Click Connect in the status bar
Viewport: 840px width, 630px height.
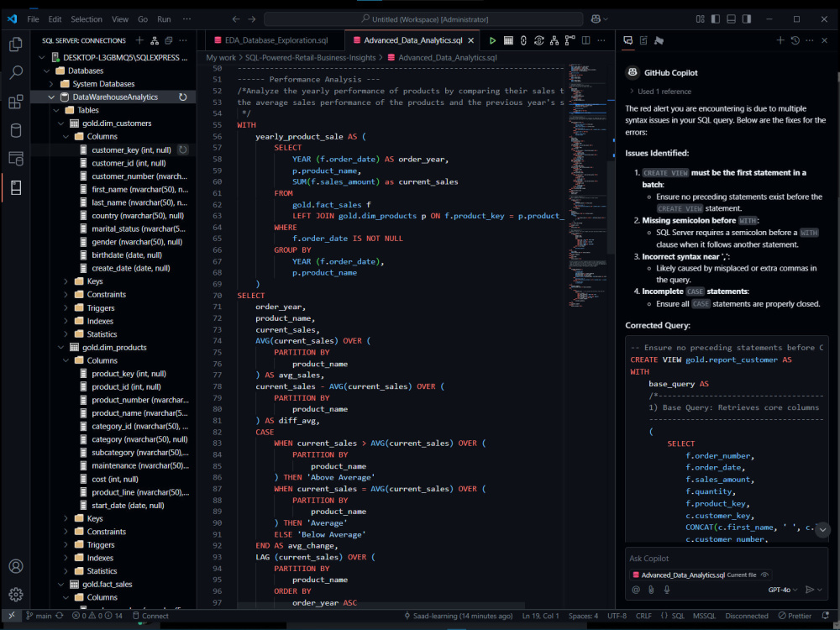[x=150, y=616]
